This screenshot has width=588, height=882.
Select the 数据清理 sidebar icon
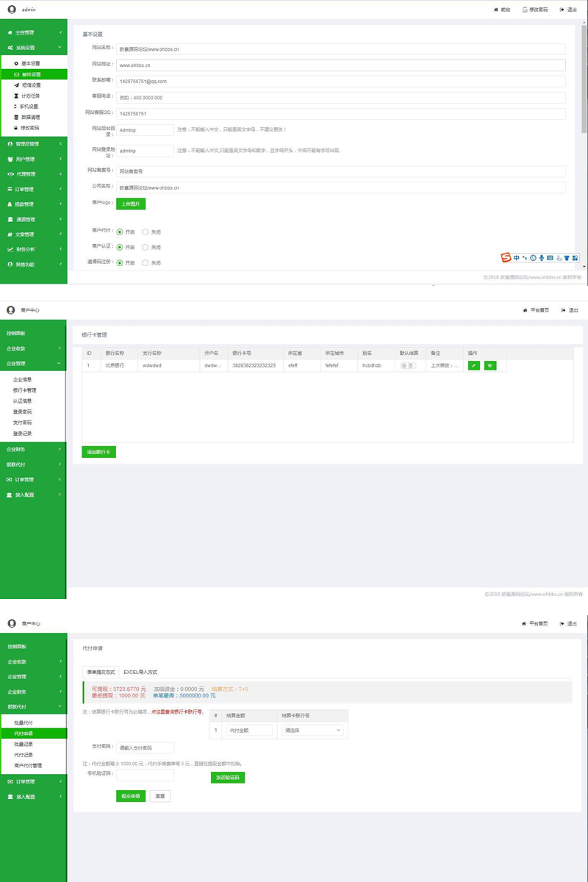pos(16,118)
